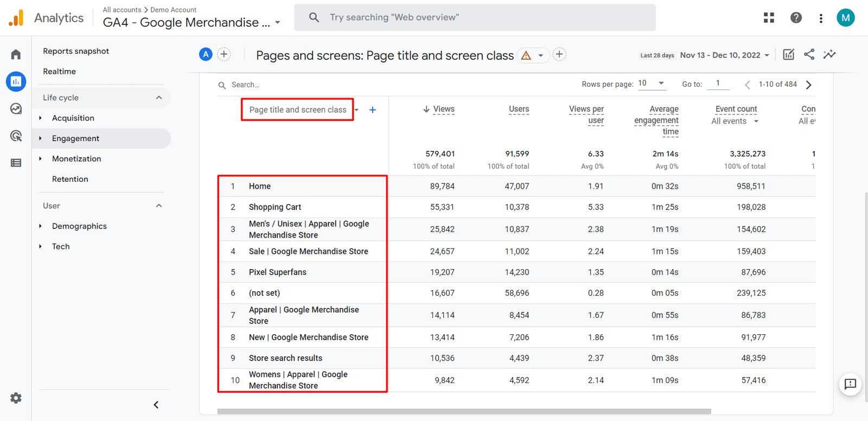Open Configure list icon in left rail

tap(16, 163)
